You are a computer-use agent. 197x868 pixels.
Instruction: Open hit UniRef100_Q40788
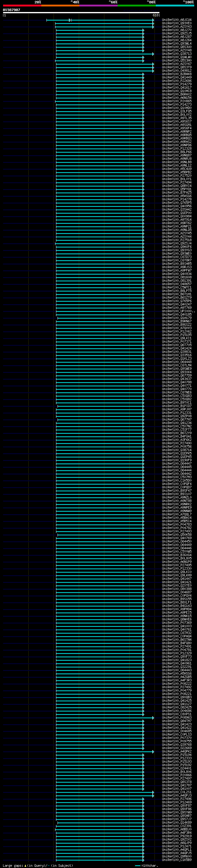coord(177,382)
